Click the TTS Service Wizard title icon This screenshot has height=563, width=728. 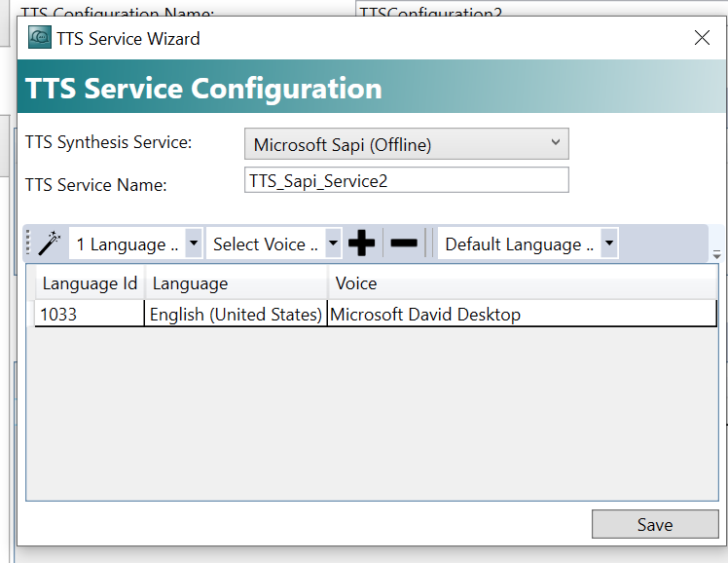[40, 38]
